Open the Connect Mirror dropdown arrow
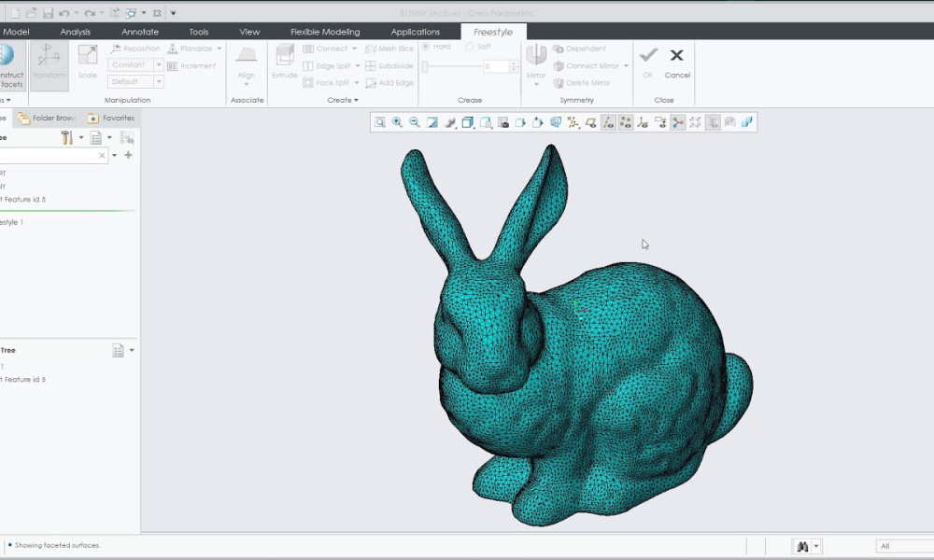The width and height of the screenshot is (934, 560). (626, 66)
